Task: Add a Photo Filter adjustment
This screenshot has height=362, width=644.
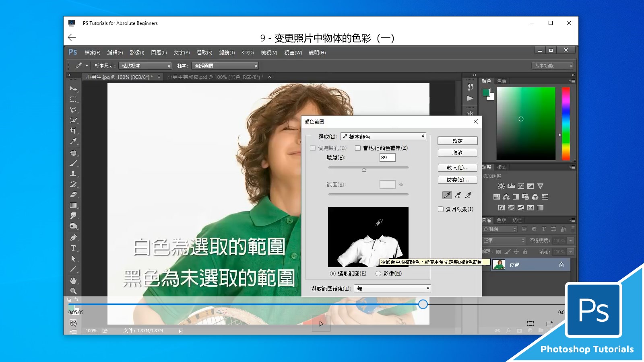Action: tap(526, 197)
